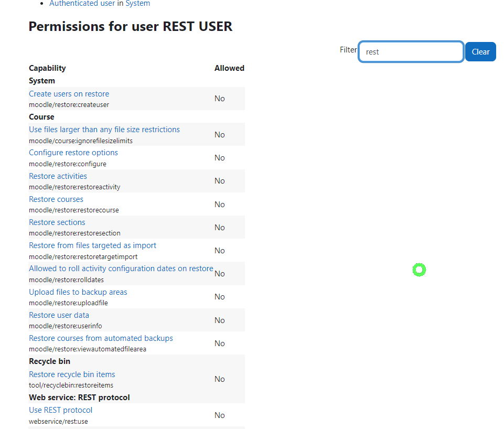Select text 'moodle/restore:createuser'
504x429 pixels.
pyautogui.click(x=69, y=105)
